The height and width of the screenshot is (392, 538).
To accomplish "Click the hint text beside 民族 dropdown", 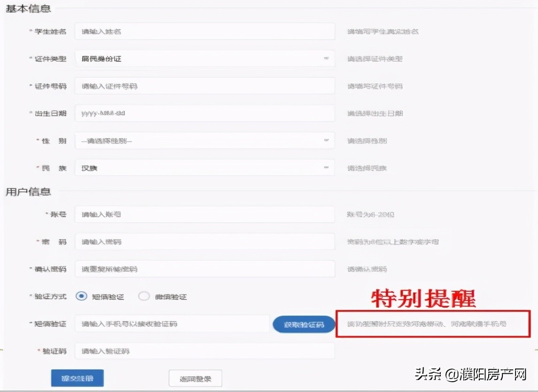I will pos(367,168).
